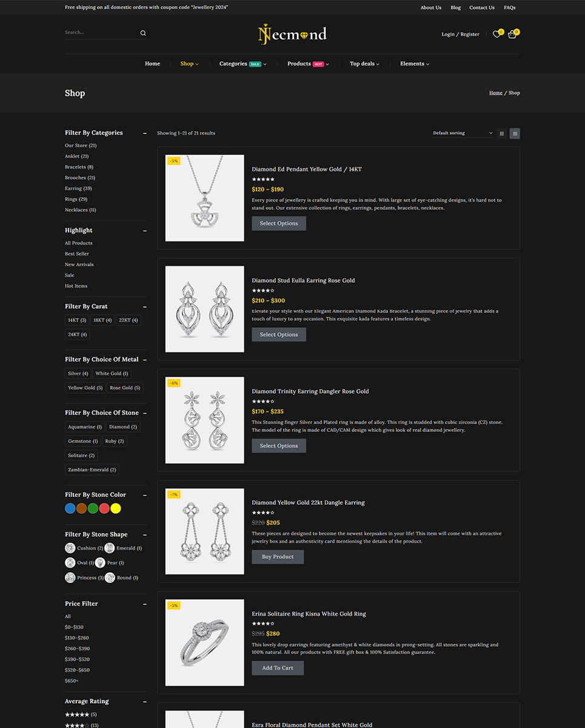The width and height of the screenshot is (585, 728).
Task: Click the search magnifier icon
Action: (x=143, y=33)
